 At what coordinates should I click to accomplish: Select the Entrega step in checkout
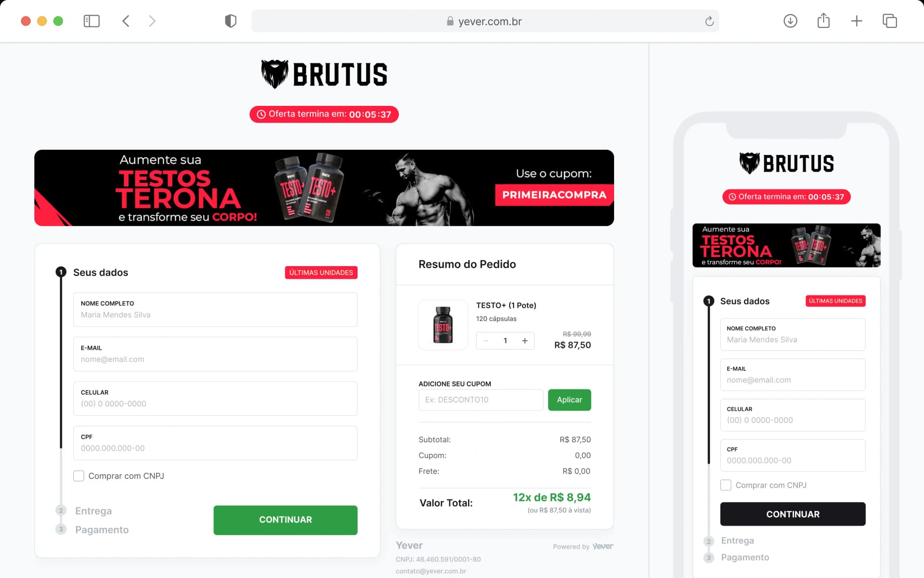[93, 511]
